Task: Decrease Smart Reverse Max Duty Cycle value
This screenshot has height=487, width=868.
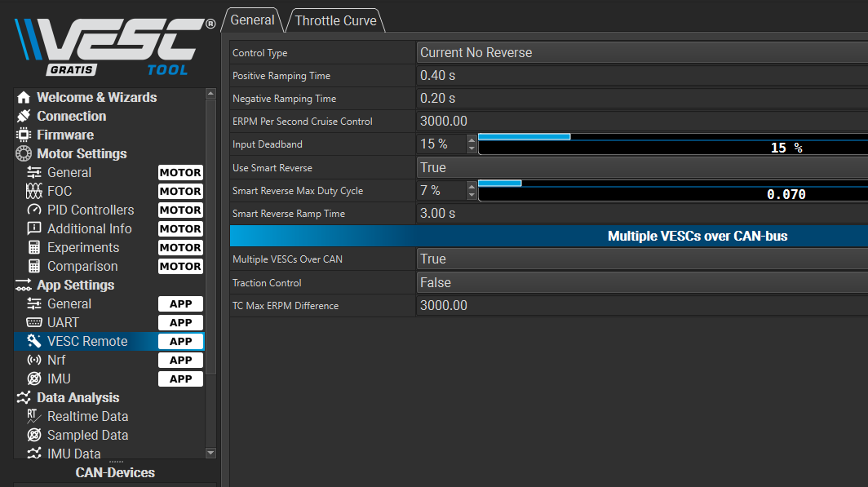Action: 472,195
